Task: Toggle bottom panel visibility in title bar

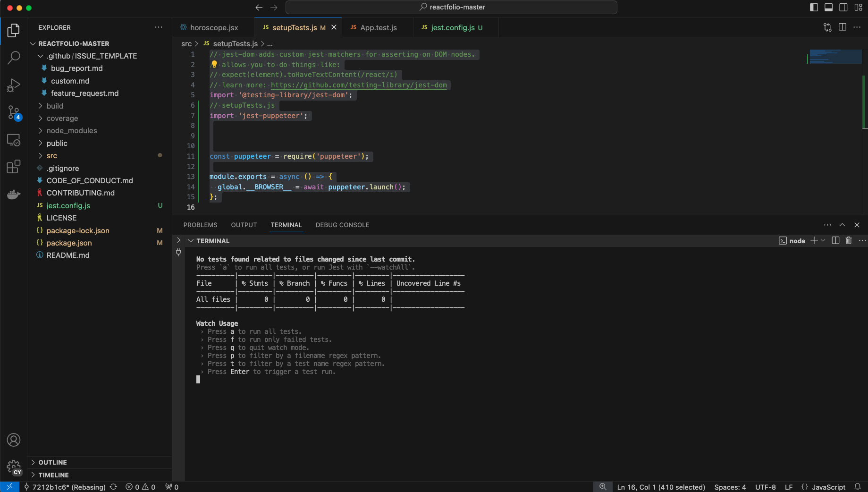Action: 828,7
